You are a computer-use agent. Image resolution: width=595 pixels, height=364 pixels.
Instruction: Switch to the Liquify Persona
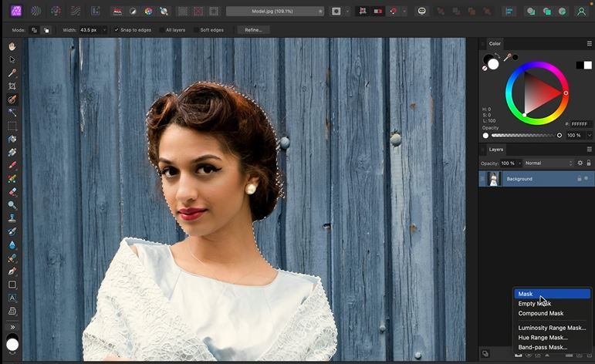(36, 11)
